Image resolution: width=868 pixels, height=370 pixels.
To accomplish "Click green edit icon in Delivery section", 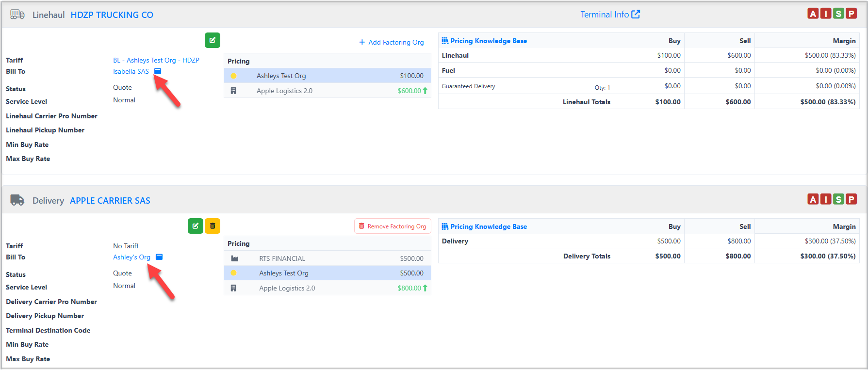I will click(x=196, y=226).
